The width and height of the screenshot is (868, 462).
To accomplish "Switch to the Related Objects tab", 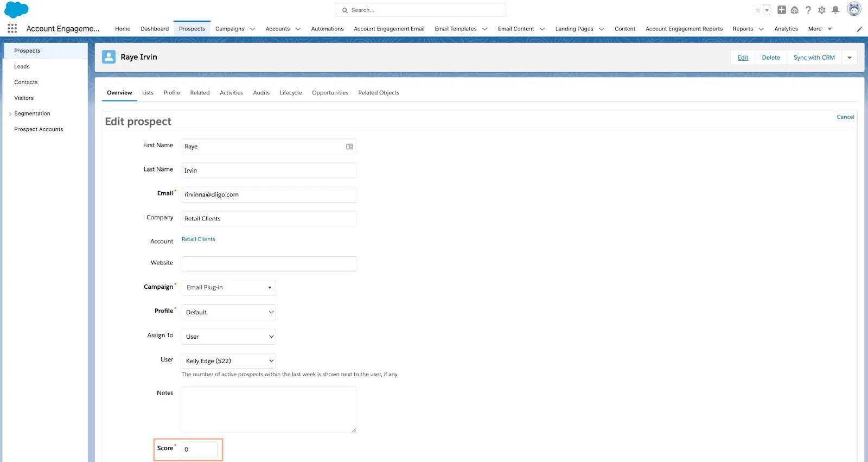I will 379,93.
